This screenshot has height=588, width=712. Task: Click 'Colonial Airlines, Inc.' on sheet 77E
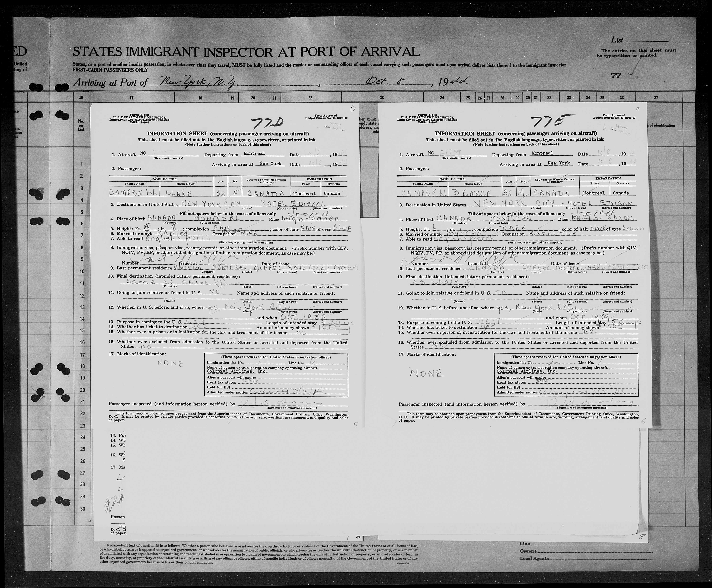[x=527, y=371]
